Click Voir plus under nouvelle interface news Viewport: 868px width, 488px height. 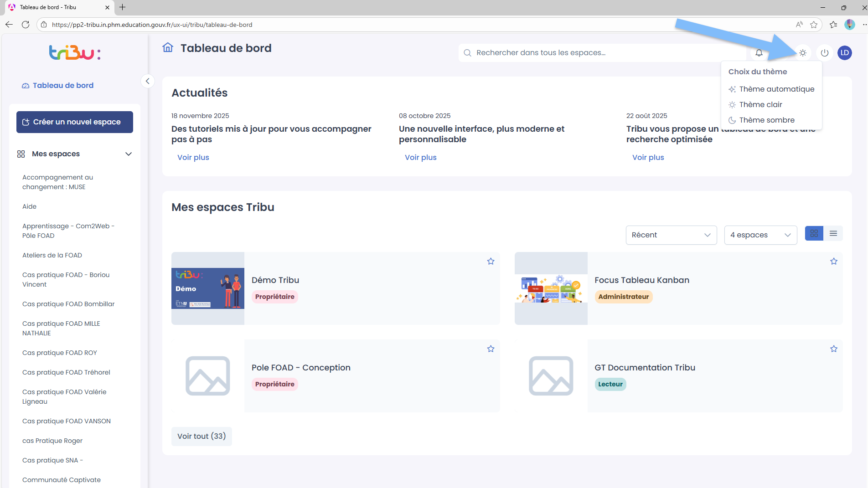point(421,158)
